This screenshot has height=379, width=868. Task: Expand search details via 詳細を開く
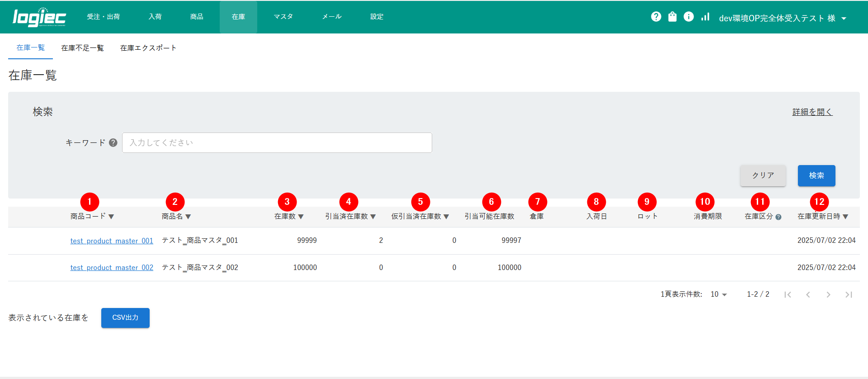[812, 112]
